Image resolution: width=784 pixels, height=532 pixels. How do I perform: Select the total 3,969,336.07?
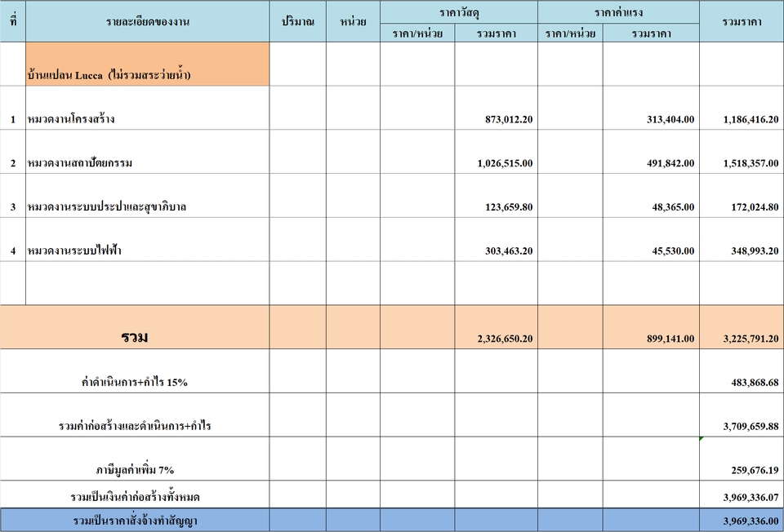pos(751,497)
